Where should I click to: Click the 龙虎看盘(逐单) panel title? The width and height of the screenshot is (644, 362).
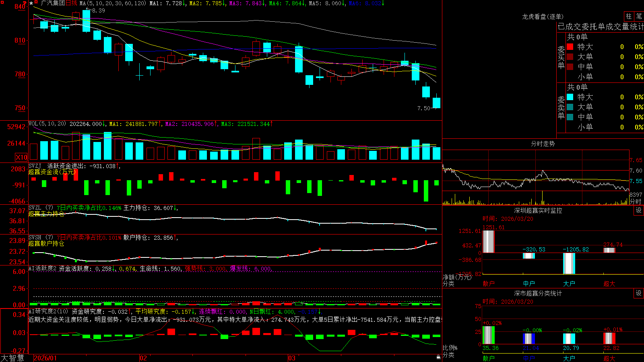click(x=543, y=16)
